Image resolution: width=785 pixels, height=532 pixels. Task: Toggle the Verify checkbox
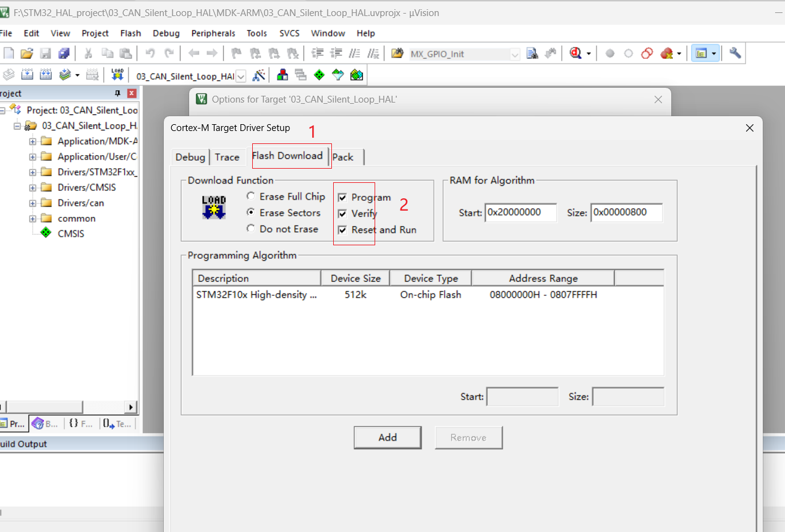342,214
